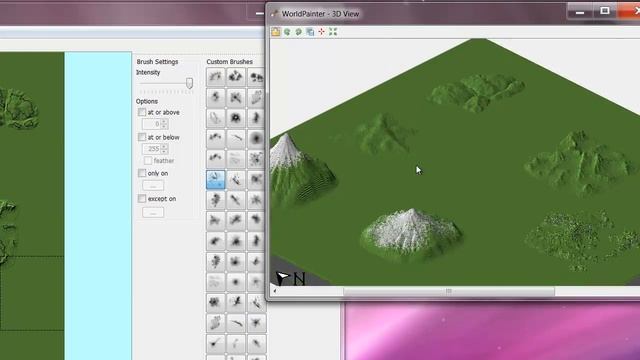Click the green four-arrows reset icon in 3D View
Screen dimensions: 640x360
333,32
